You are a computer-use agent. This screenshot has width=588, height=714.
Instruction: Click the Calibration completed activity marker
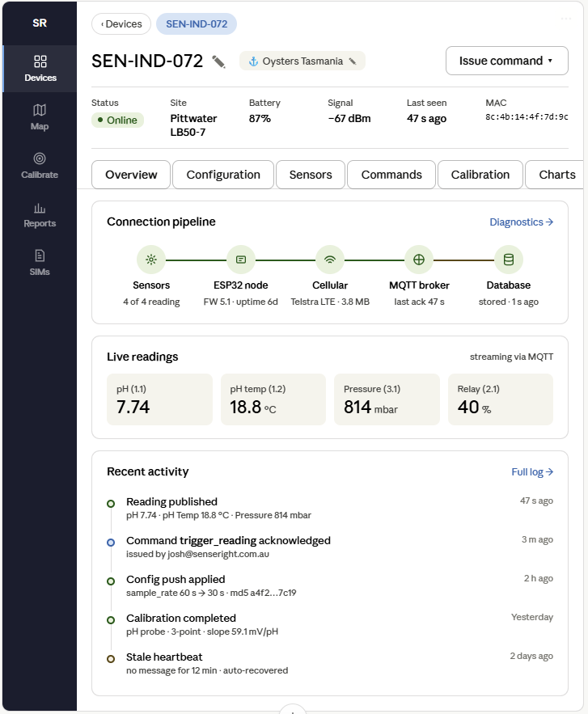(111, 620)
